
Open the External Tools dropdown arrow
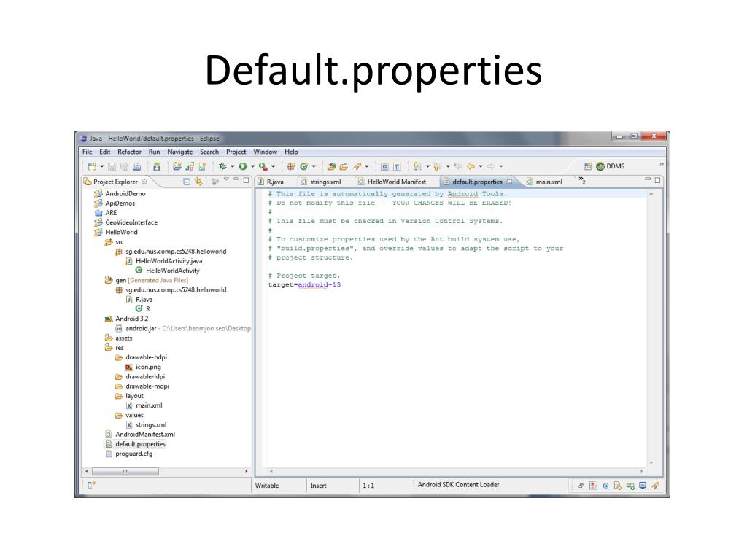point(273,166)
